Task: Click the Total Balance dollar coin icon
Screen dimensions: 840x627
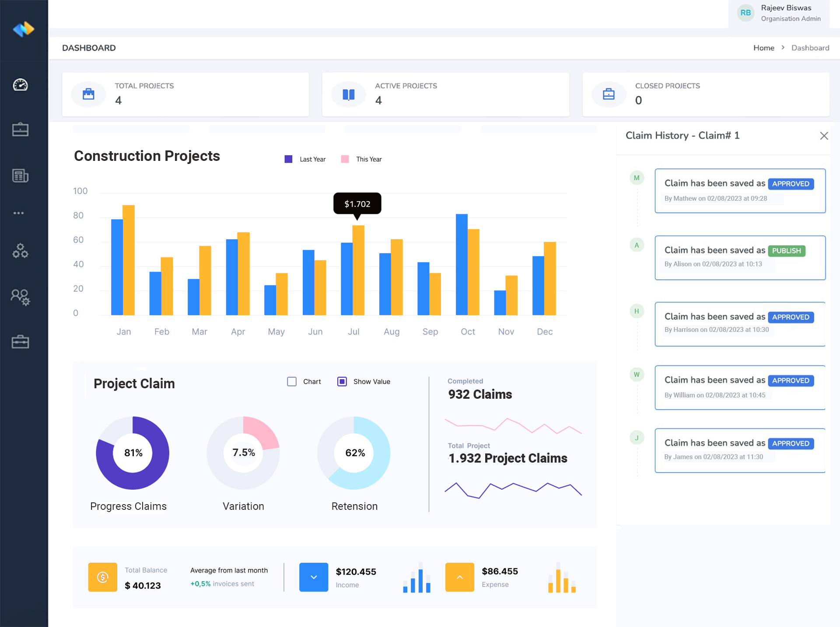Action: [102, 577]
